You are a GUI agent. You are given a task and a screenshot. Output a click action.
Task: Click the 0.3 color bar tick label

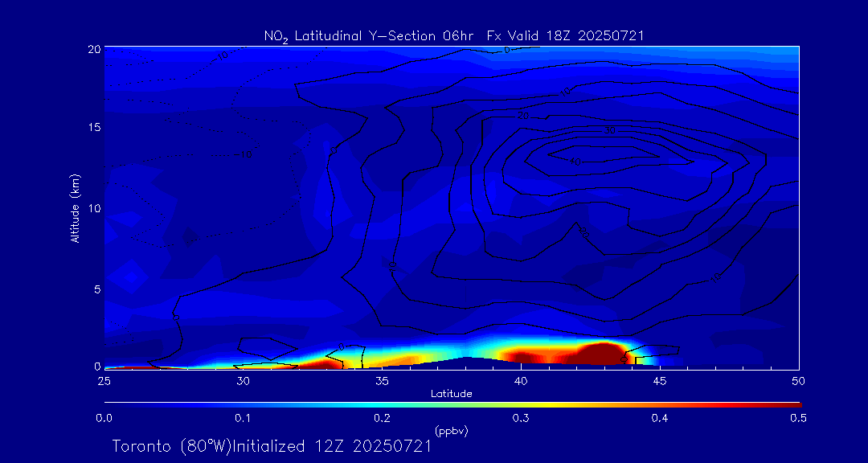(x=521, y=418)
